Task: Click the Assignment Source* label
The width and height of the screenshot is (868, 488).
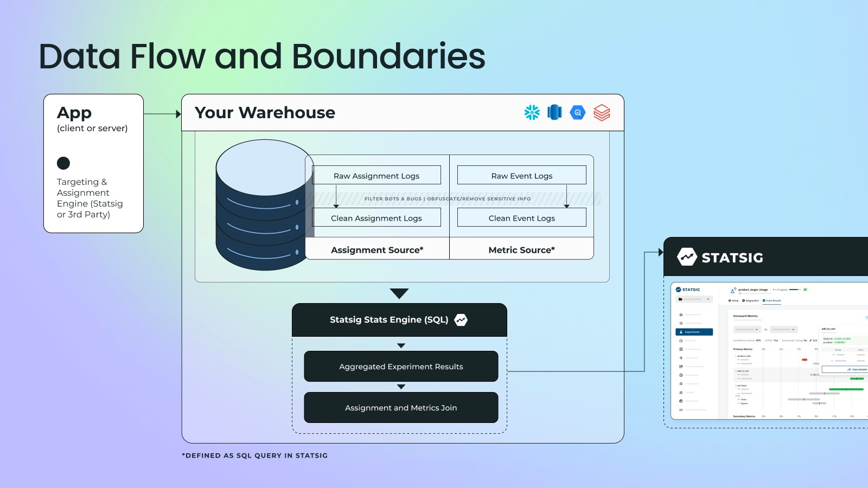Action: (x=377, y=250)
